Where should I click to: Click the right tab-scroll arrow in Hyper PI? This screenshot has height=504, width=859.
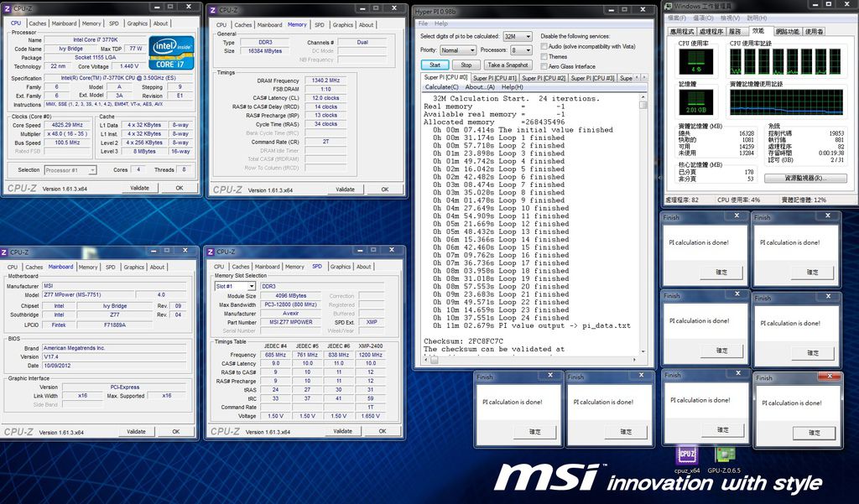tap(643, 78)
